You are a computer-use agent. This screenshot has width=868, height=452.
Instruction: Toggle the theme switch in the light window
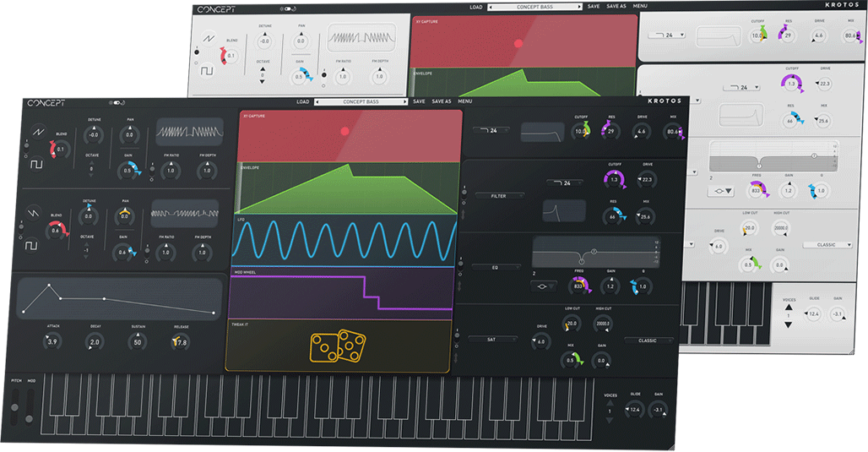(x=290, y=9)
